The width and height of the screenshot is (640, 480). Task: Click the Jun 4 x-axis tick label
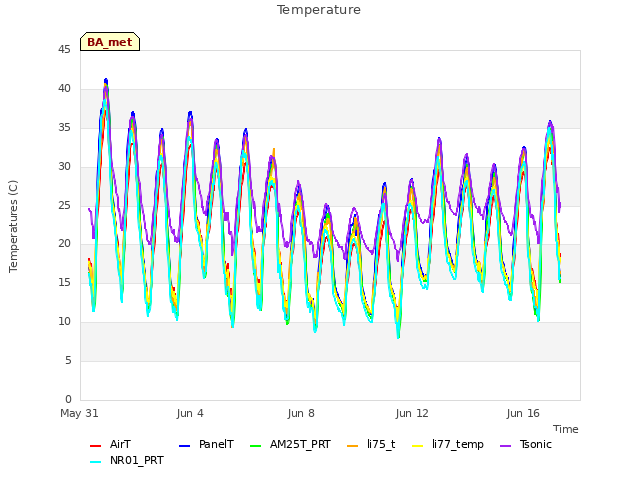tap(190, 413)
